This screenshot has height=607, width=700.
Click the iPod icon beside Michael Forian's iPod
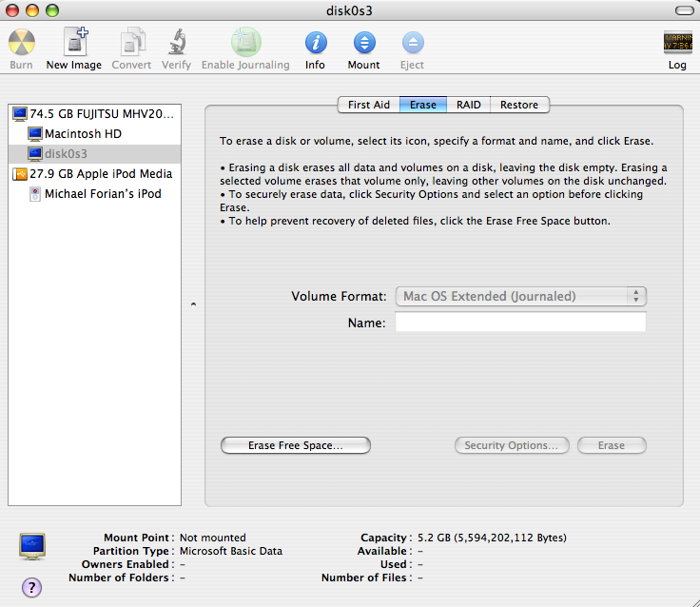click(34, 194)
